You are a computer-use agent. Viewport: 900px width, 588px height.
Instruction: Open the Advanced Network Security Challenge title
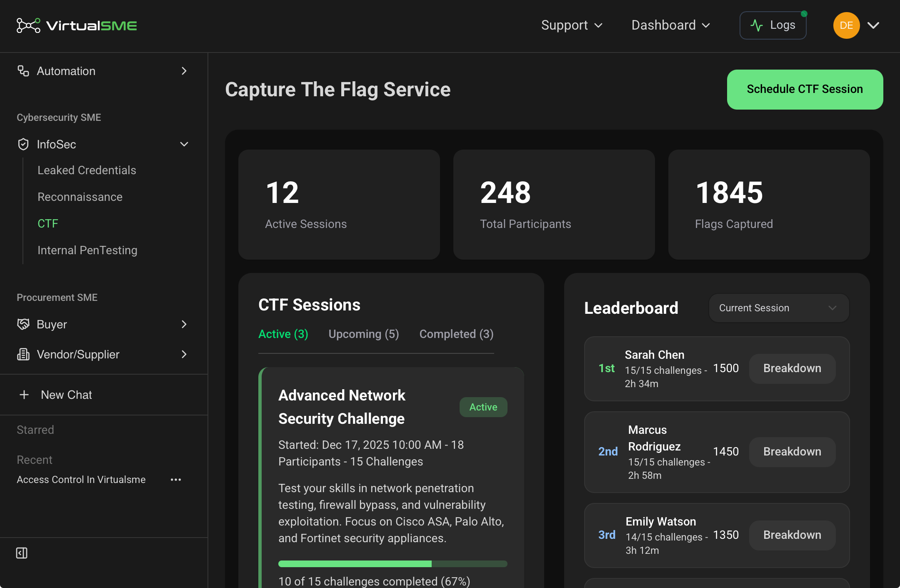342,407
